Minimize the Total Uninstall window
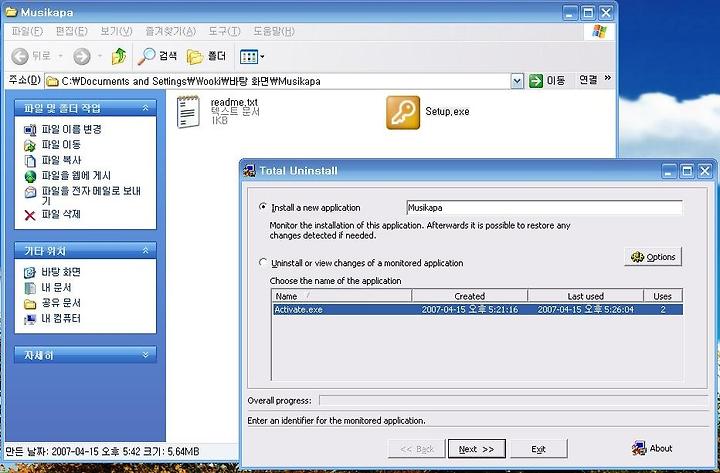720x473 pixels. coord(669,171)
